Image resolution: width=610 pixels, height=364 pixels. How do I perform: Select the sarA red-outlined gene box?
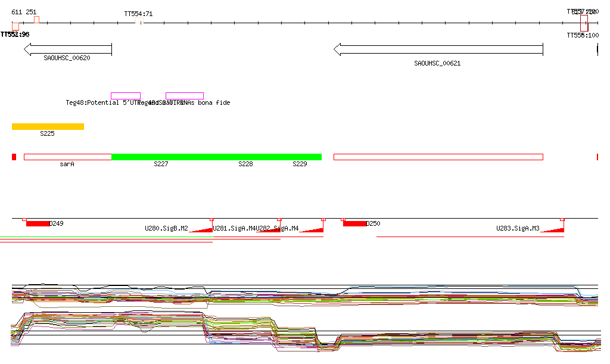67,157
